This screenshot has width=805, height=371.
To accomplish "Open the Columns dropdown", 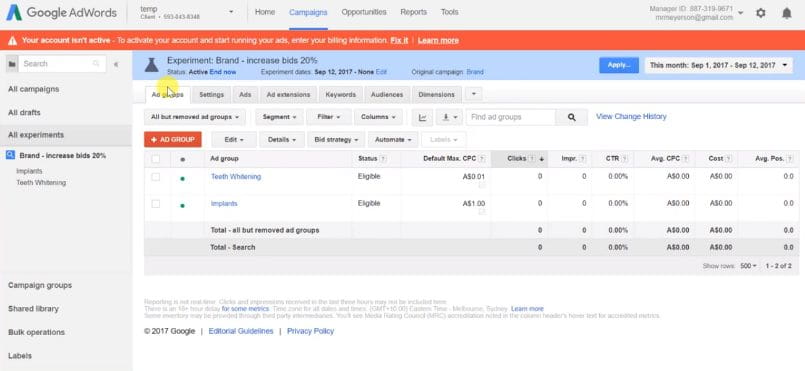I will pyautogui.click(x=378, y=117).
